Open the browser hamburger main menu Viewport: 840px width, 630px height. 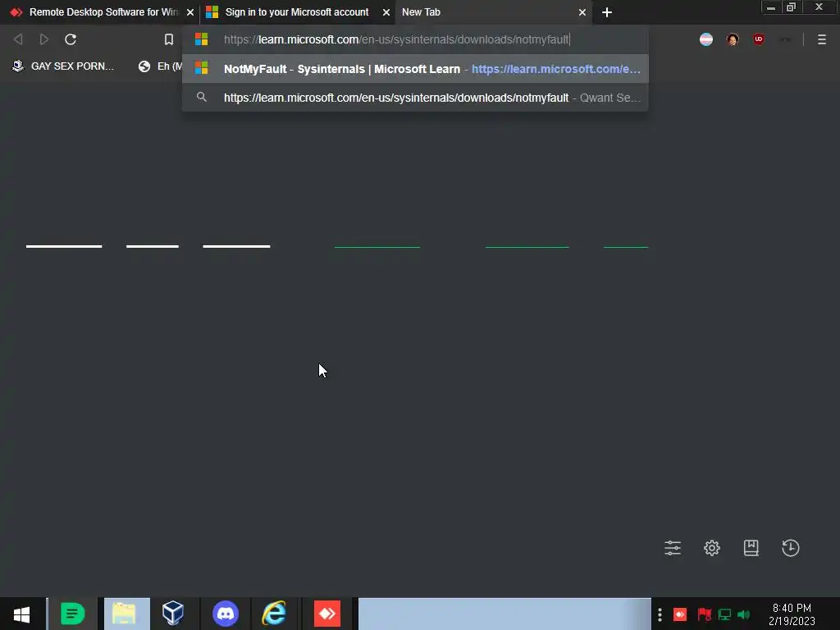click(821, 39)
